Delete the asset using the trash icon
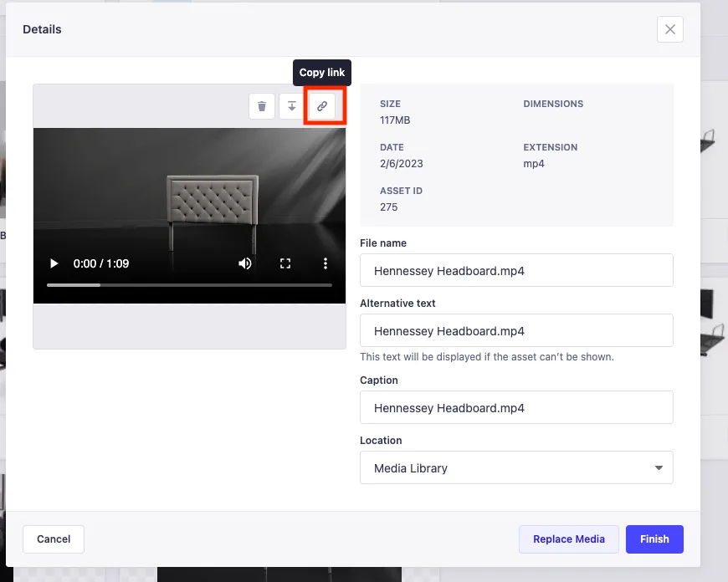Viewport: 728px width, 582px height. tap(262, 106)
